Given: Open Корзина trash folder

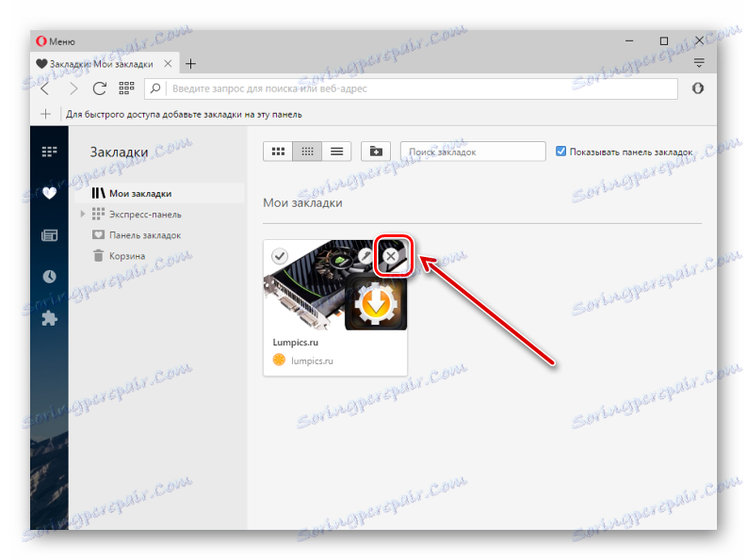Looking at the screenshot, I should [x=127, y=256].
